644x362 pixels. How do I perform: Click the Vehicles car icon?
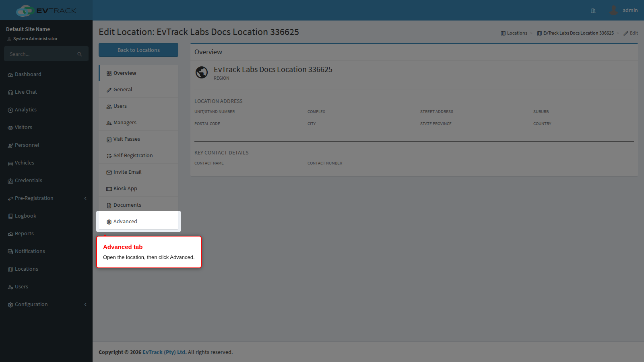(x=10, y=163)
